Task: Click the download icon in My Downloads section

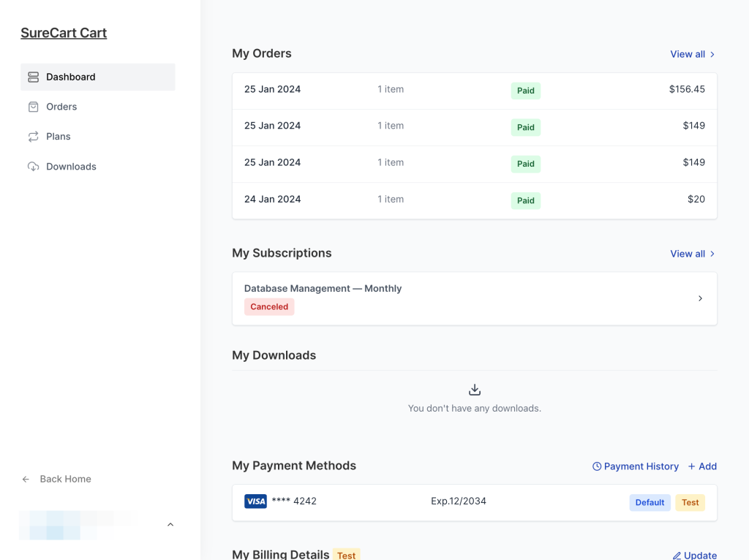Action: (474, 389)
